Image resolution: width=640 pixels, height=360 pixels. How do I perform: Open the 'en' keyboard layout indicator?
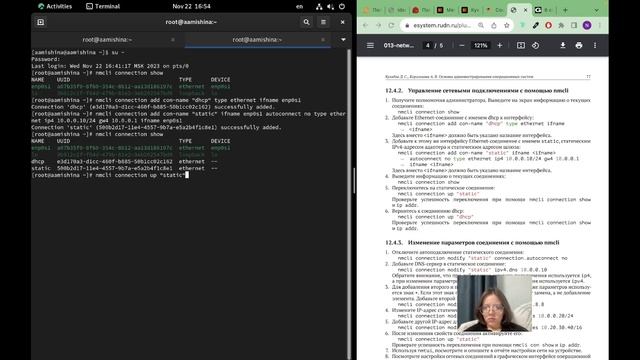coord(300,6)
